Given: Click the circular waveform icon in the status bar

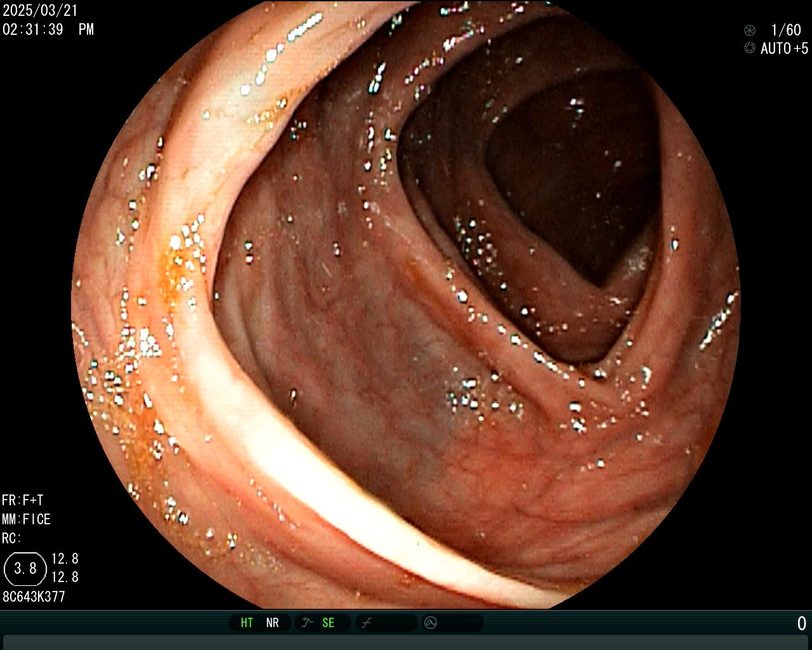Looking at the screenshot, I should [431, 623].
